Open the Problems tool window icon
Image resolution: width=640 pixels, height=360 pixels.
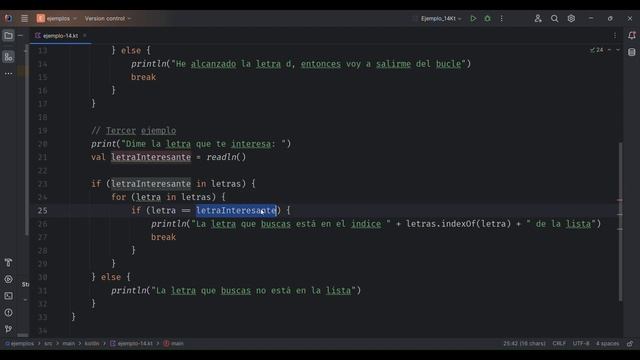(8, 313)
